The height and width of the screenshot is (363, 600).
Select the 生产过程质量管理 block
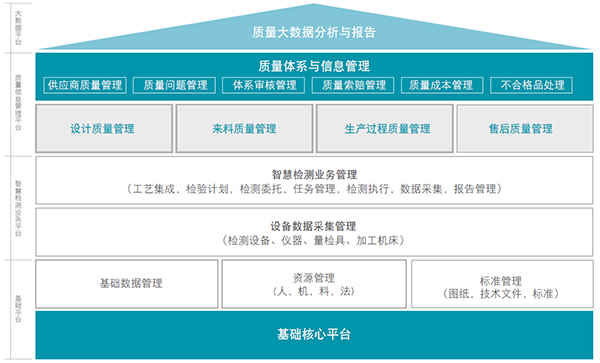pyautogui.click(x=385, y=129)
